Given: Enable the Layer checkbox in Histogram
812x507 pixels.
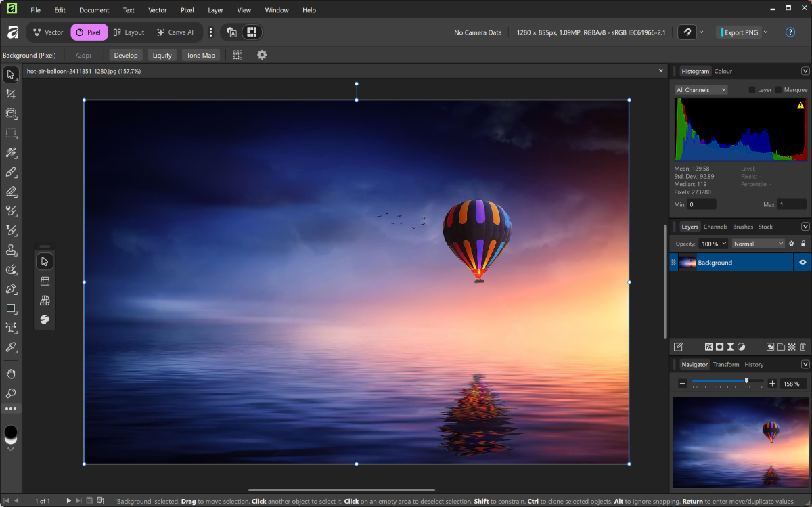Looking at the screenshot, I should click(x=752, y=90).
